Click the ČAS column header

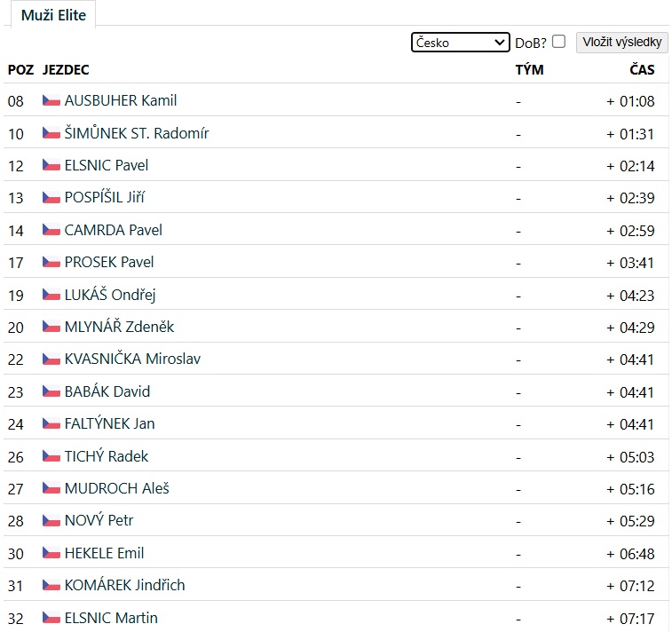[642, 69]
